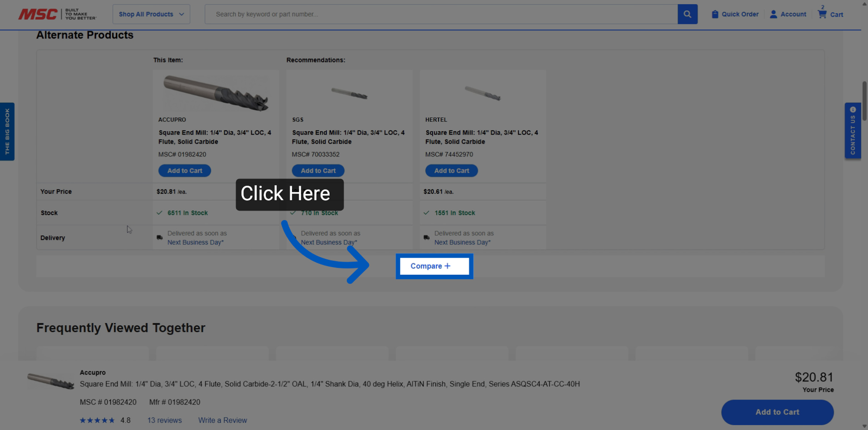Image resolution: width=868 pixels, height=430 pixels.
Task: Click the 1551 In Stock text
Action: pyautogui.click(x=455, y=213)
